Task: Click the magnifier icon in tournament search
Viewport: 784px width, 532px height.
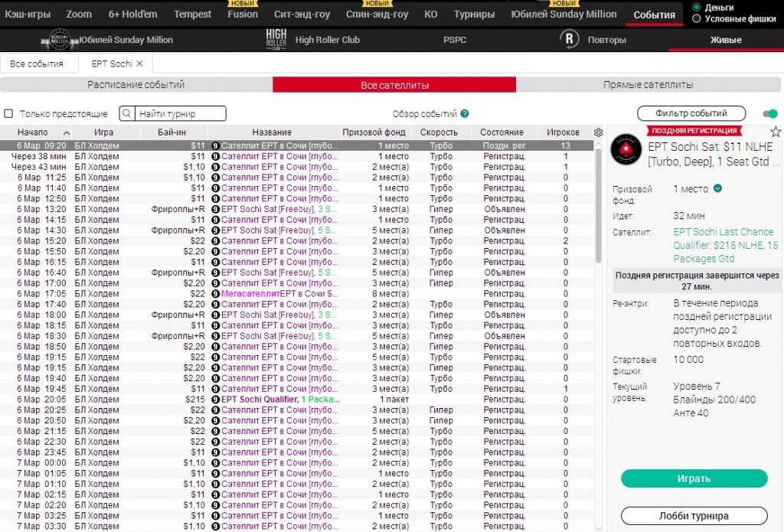Action: 129,114
